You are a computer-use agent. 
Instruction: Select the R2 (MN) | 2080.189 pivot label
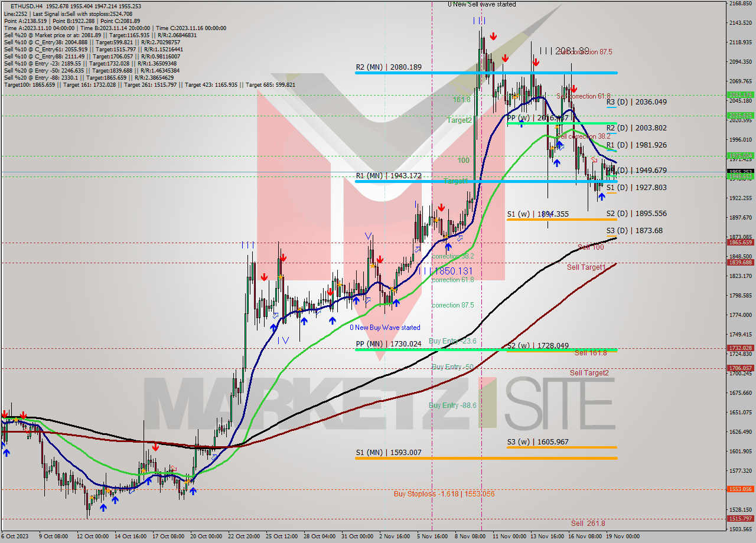tap(389, 67)
